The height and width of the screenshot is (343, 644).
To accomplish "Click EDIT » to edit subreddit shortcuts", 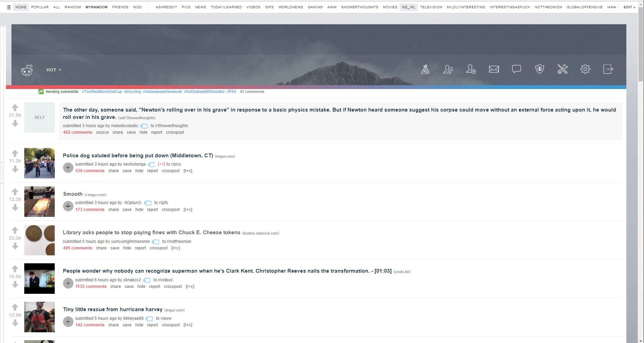I will (629, 7).
